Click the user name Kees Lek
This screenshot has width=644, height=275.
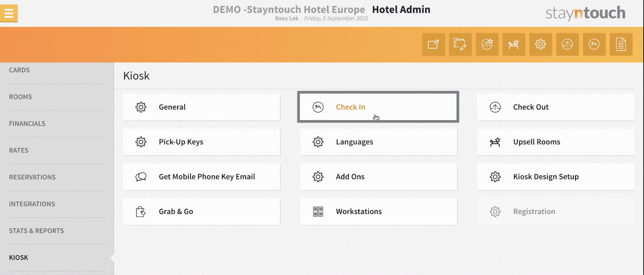287,18
